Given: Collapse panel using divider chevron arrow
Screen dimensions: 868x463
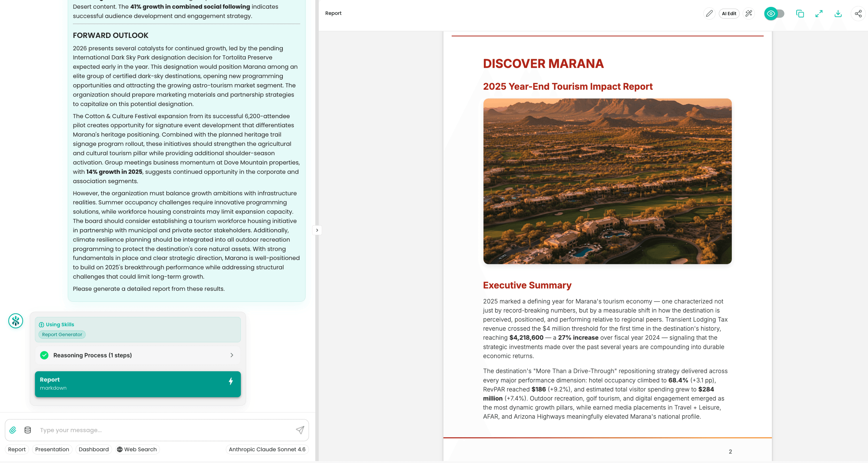Looking at the screenshot, I should pos(317,230).
